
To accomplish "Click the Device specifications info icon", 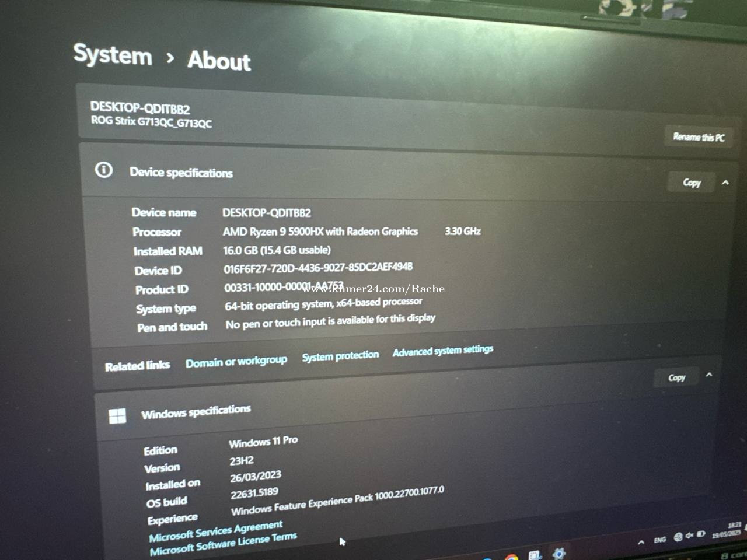I will 104,170.
